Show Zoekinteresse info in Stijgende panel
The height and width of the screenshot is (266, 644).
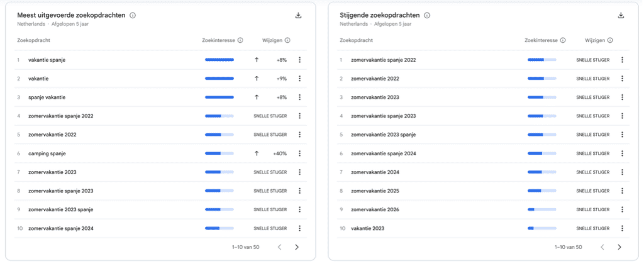(563, 40)
